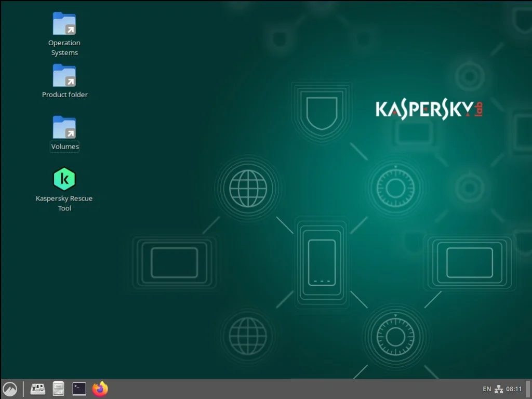532x399 pixels.
Task: Open a terminal from the taskbar
Action: 79,388
